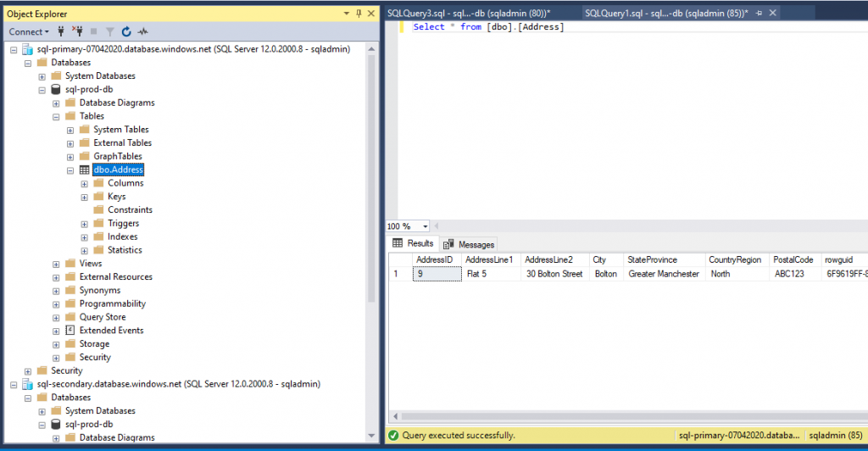
Task: Open the Object Explorer window position arrow
Action: click(347, 14)
